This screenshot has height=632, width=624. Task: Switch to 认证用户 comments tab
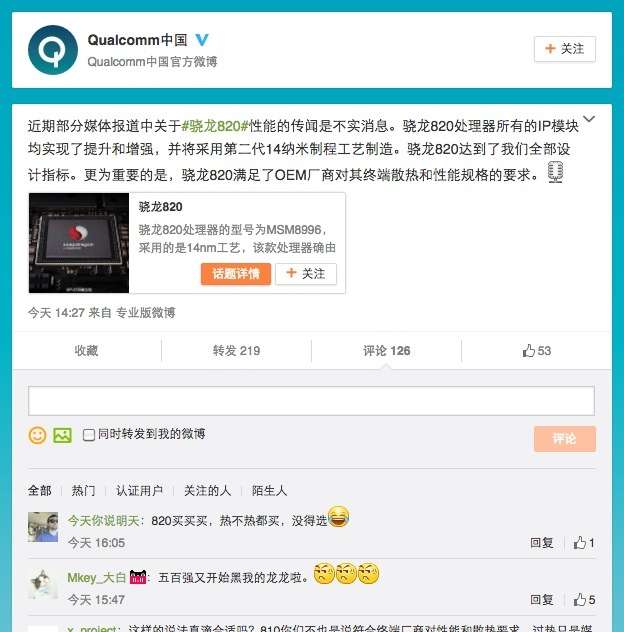pyautogui.click(x=139, y=491)
